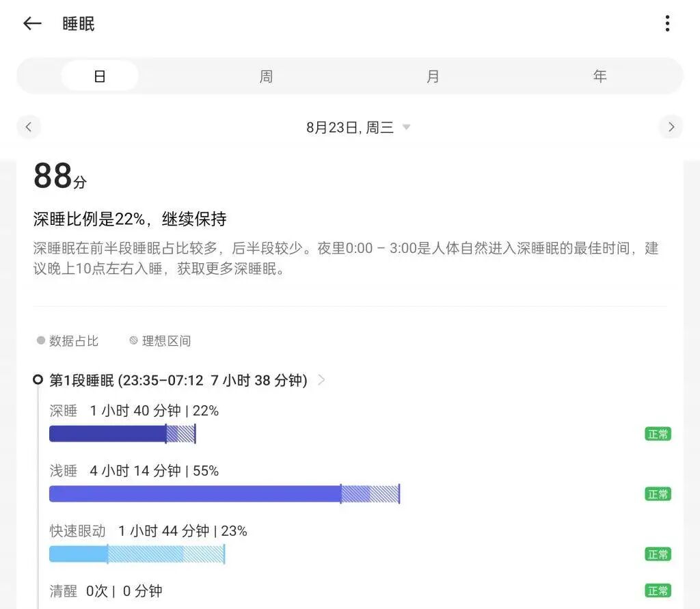Click the 88分 sleep score
The width and height of the screenshot is (700, 609).
pyautogui.click(x=60, y=176)
